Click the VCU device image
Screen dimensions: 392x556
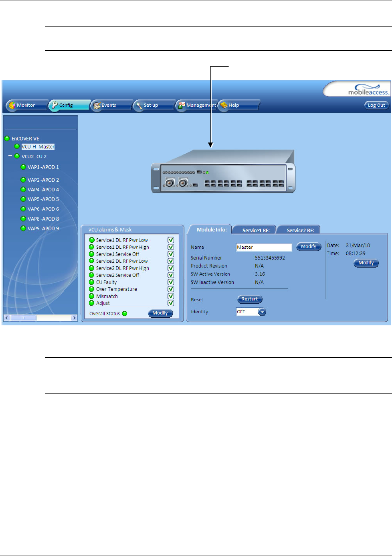(x=223, y=171)
